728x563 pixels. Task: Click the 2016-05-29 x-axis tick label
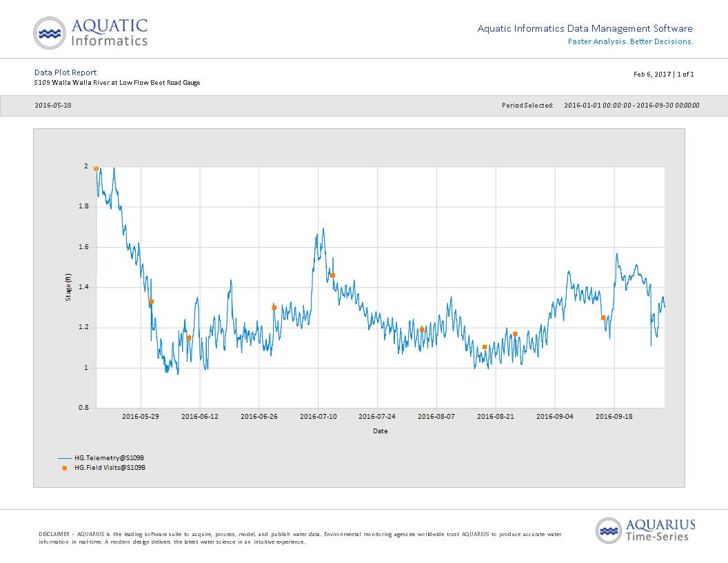click(140, 416)
